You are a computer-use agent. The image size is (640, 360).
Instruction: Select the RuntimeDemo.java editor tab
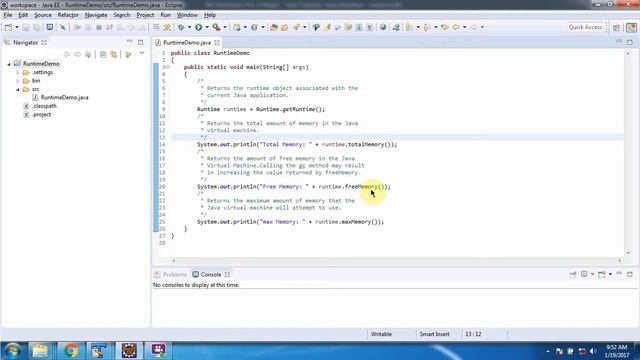click(187, 42)
